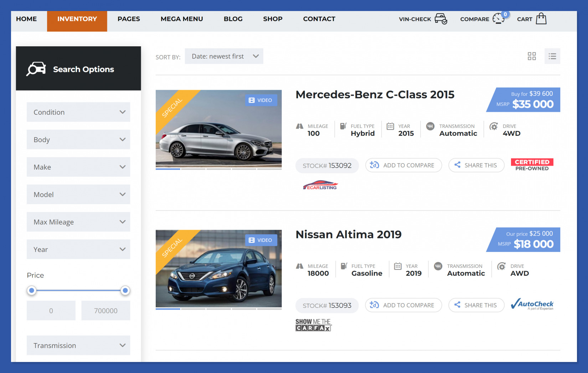Click the minimum price field showing 0
Viewport: 588px width, 373px height.
click(51, 311)
